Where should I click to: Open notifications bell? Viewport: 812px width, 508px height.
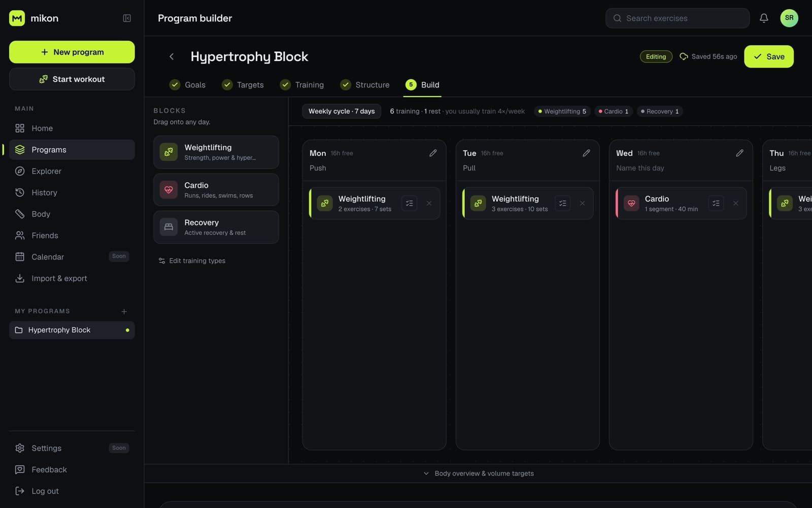coord(764,18)
